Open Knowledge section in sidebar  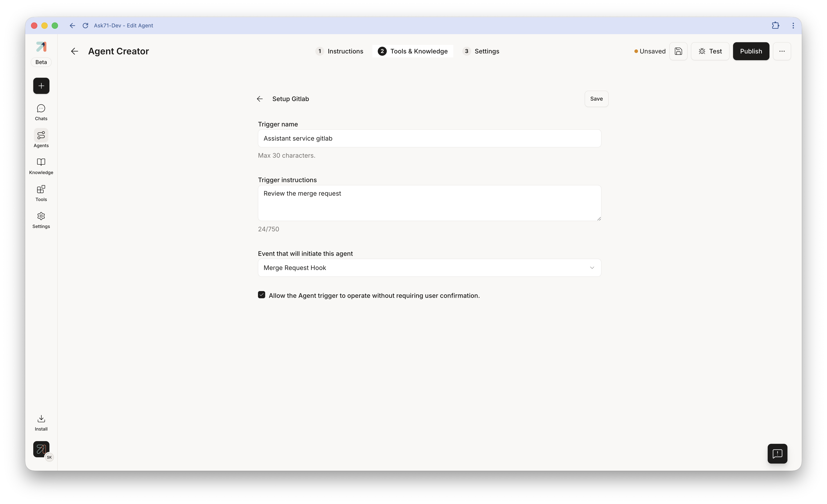[x=41, y=166]
